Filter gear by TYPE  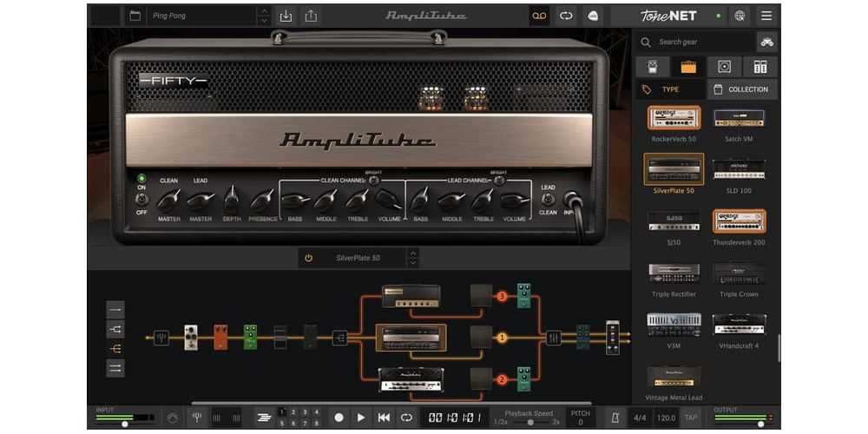(670, 89)
